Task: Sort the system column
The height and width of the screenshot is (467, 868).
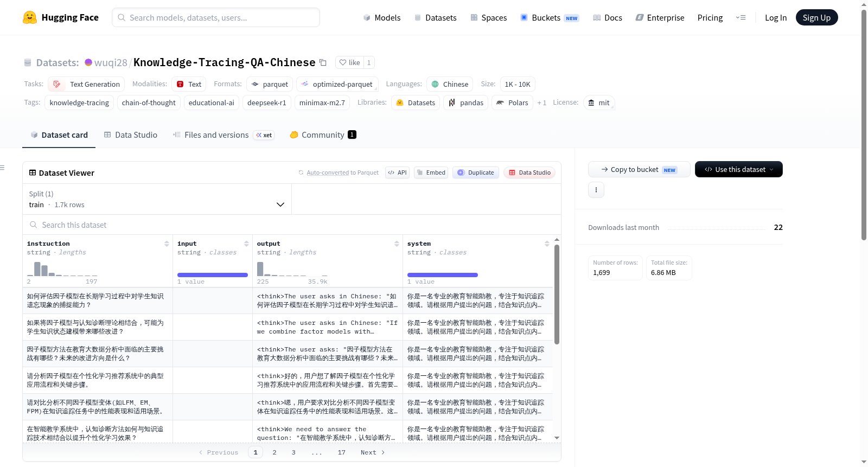Action: pos(547,244)
